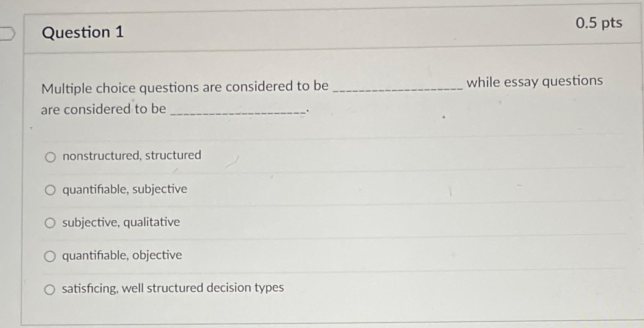The image size is (644, 328).
Task: Click the 'nonstructured, structured' answer label text
Action: 131,155
